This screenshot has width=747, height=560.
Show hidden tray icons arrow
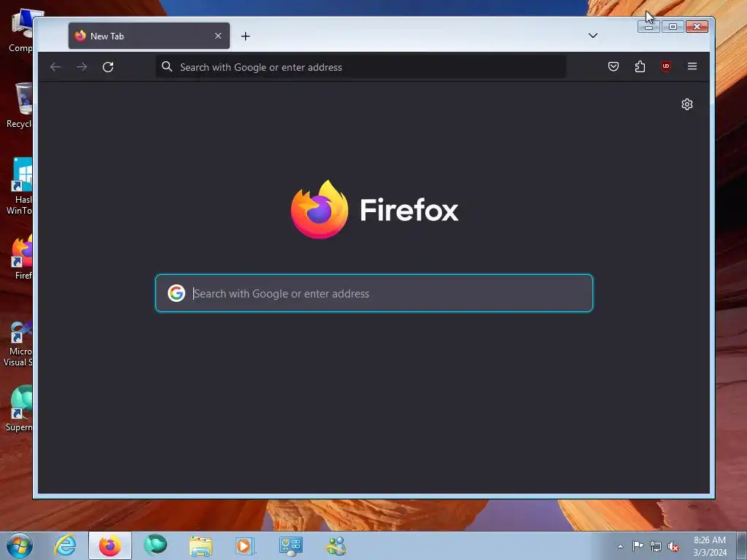(620, 546)
